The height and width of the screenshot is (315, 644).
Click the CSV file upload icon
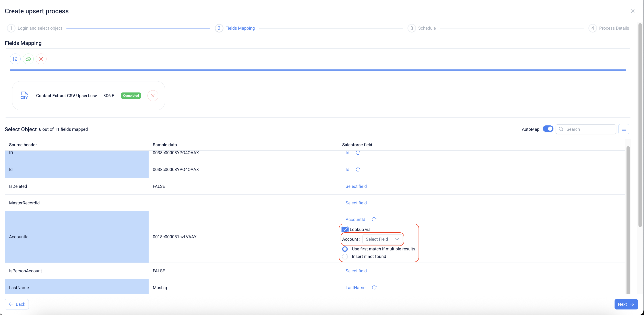[x=15, y=59]
